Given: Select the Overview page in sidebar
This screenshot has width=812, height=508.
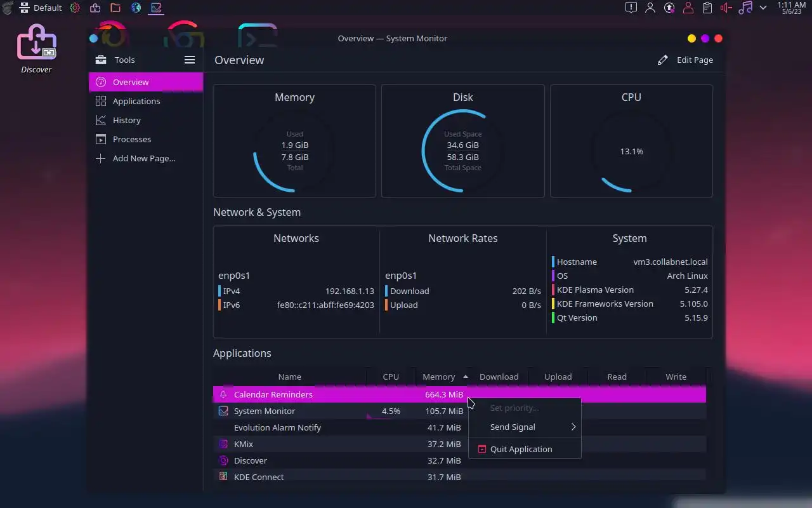Looking at the screenshot, I should tap(146, 82).
